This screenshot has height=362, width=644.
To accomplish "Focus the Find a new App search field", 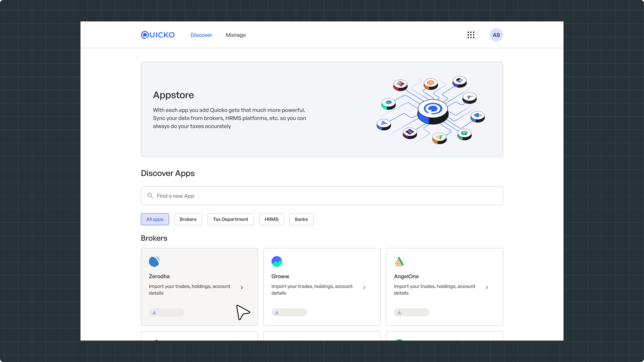I will [x=322, y=196].
